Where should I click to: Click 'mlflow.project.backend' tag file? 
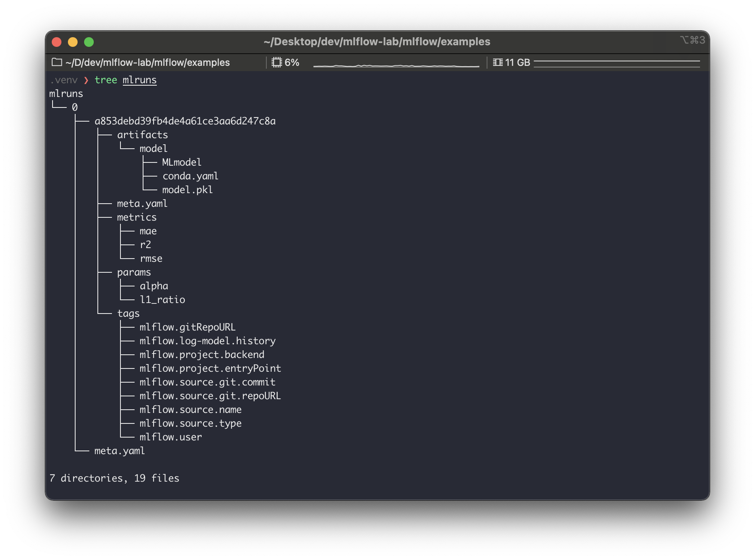pos(202,355)
